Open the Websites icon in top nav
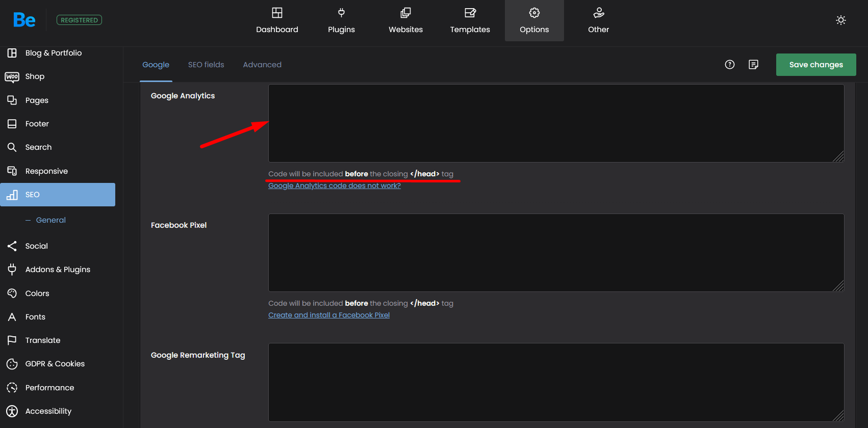This screenshot has height=428, width=868. click(405, 13)
